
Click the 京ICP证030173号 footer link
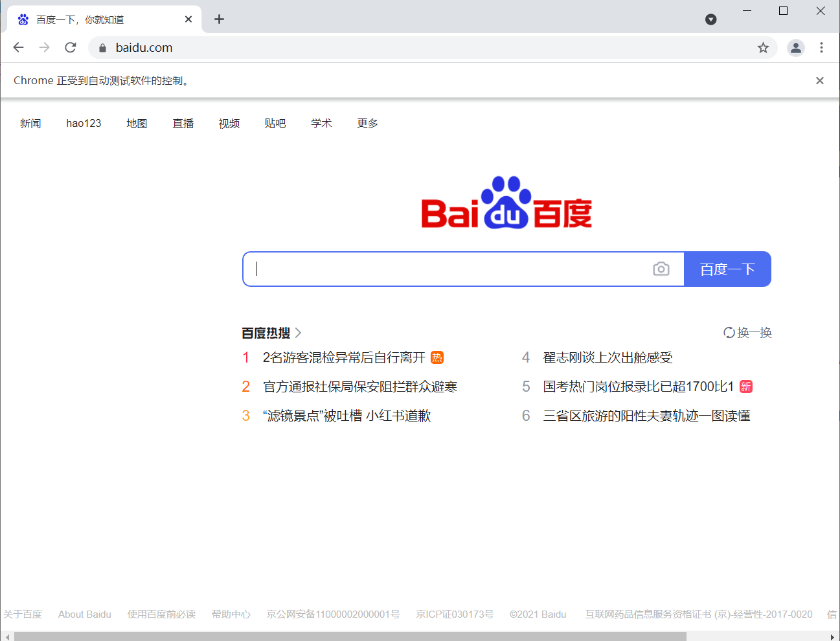tap(455, 614)
